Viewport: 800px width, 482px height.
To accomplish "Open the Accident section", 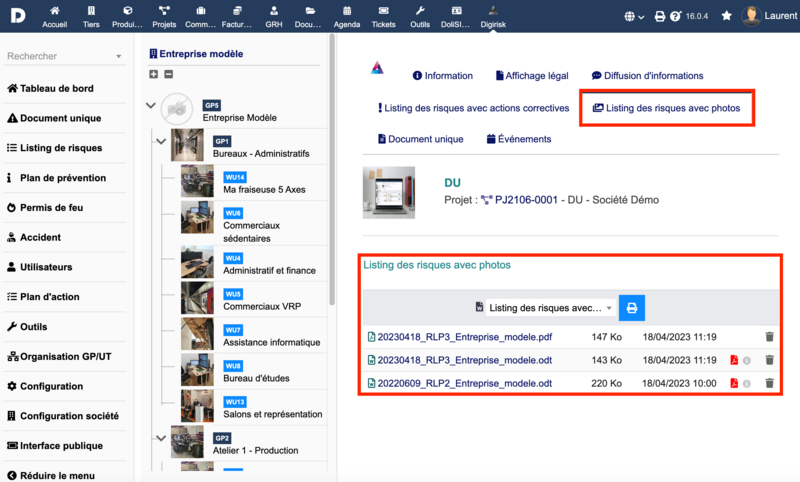I will coord(34,237).
